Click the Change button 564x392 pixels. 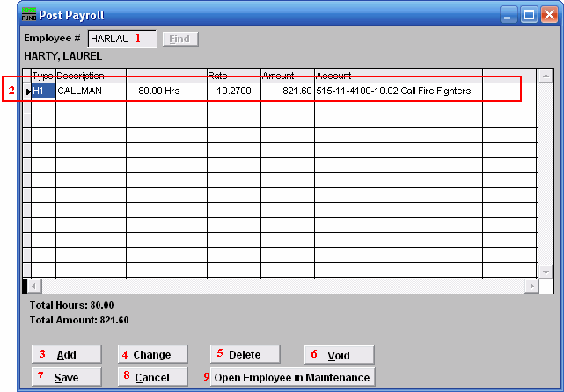click(153, 355)
